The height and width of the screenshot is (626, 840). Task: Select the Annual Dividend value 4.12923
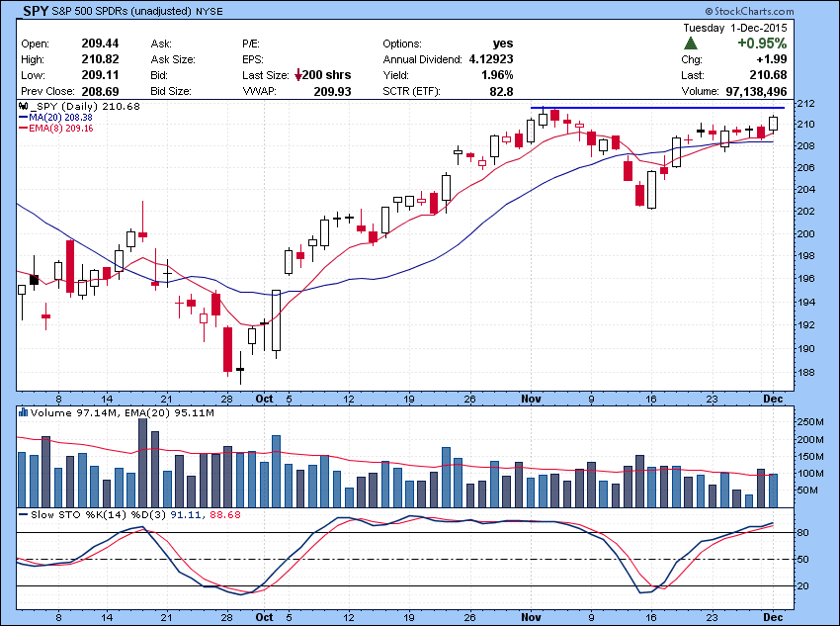tap(491, 59)
